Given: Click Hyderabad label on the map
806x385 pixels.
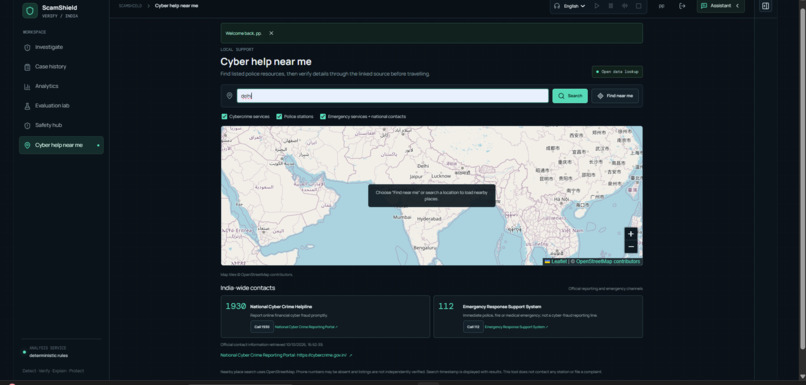Looking at the screenshot, I should (x=429, y=219).
